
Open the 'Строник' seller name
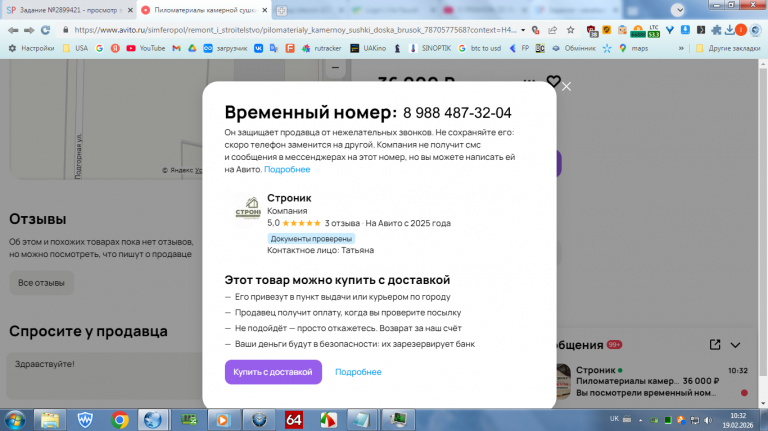click(x=289, y=198)
